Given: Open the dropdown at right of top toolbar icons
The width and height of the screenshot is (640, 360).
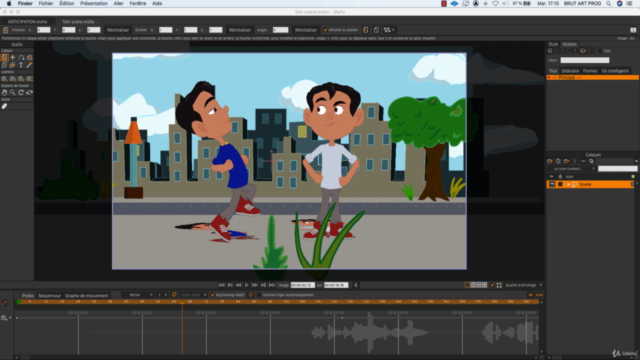Looking at the screenshot, I should (389, 30).
